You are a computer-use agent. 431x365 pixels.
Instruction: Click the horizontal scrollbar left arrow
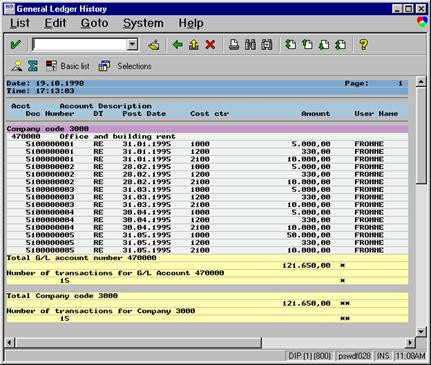(x=10, y=342)
